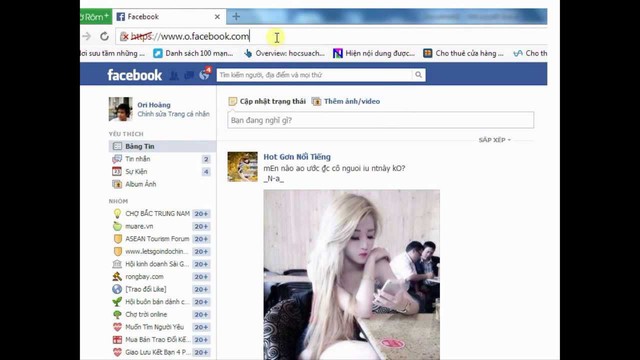Select Cập nhật trạng thái option
The width and height of the screenshot is (640, 360).
pyautogui.click(x=272, y=101)
